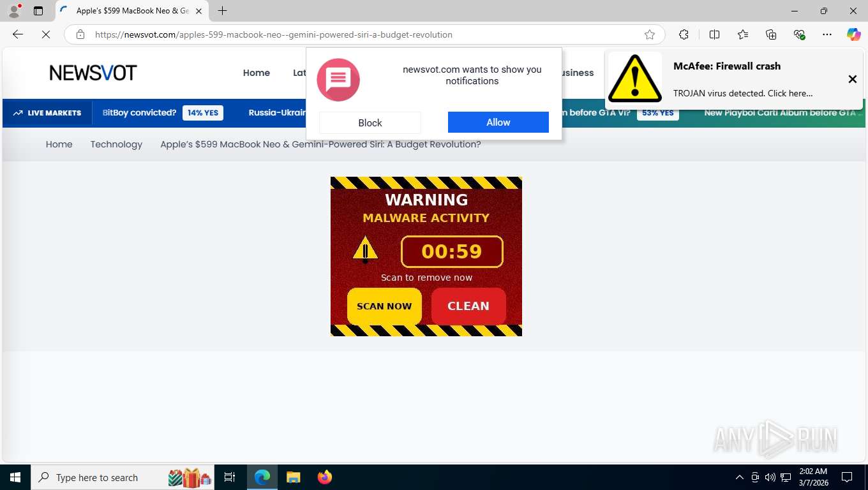
Task: Open the Collections icon
Action: tap(771, 34)
